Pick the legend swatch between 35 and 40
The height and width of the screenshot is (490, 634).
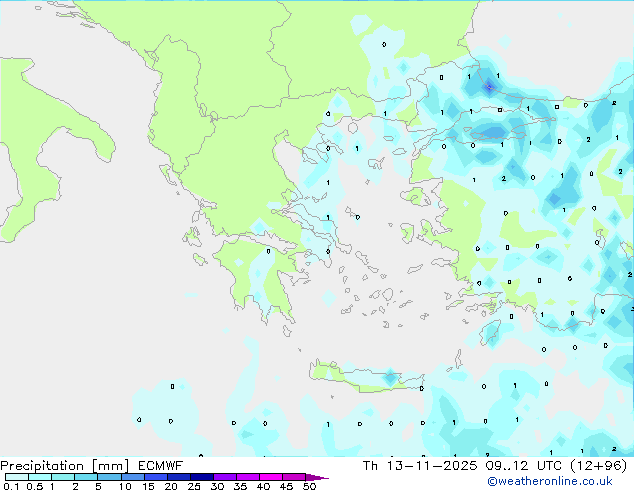pos(247,477)
